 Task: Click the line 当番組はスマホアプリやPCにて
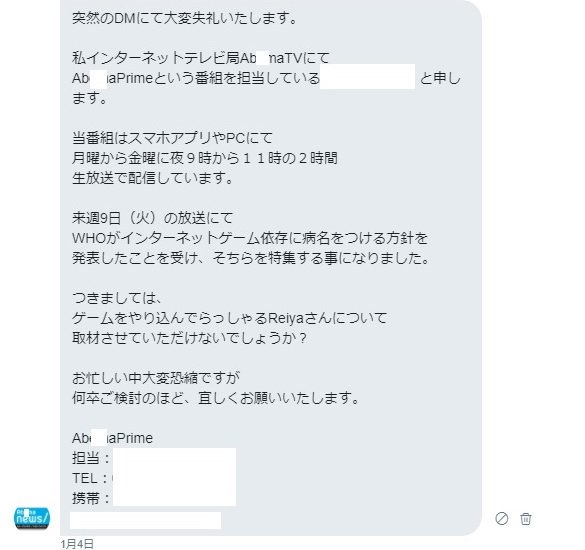172,138
